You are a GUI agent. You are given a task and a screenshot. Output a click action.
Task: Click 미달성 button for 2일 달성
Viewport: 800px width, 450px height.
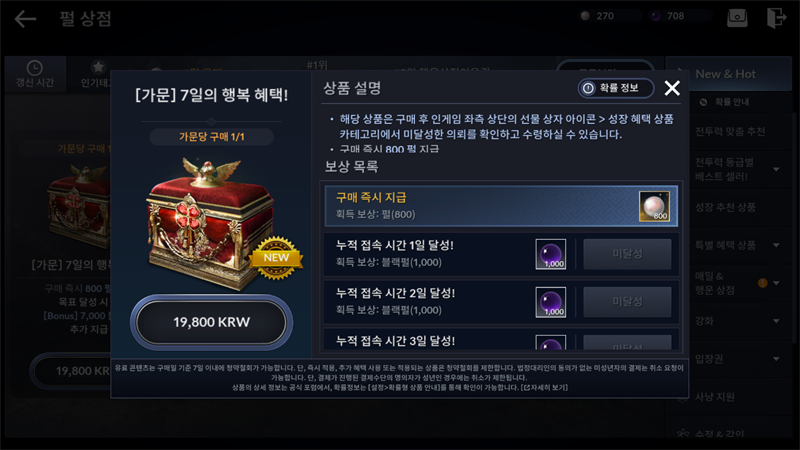click(627, 302)
